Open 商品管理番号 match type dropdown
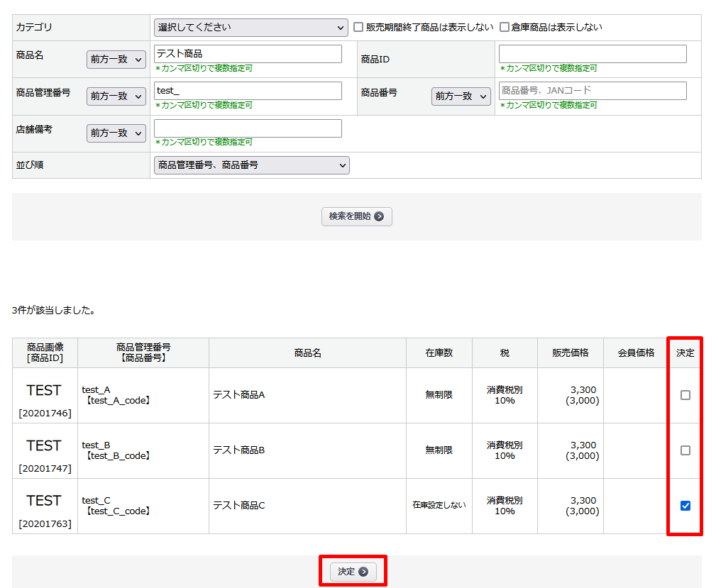Viewport: 716px width, 588px height. pyautogui.click(x=116, y=96)
